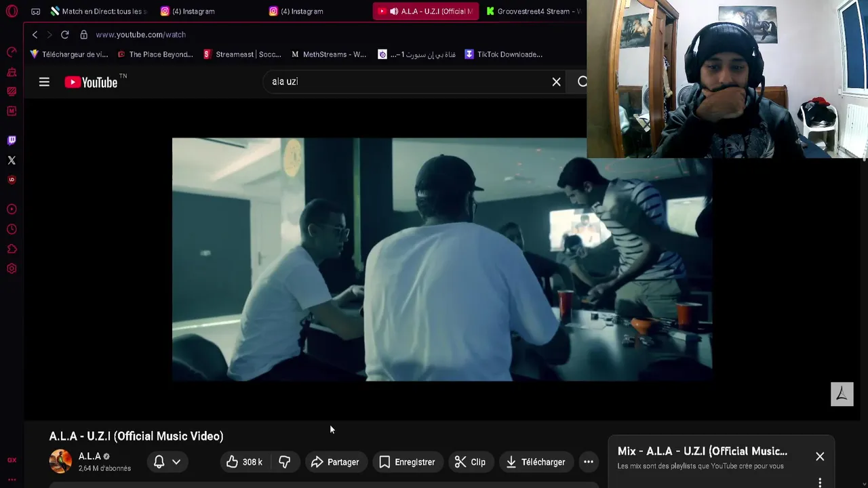Click Partager share button
Viewport: 868px width, 488px height.
click(x=335, y=462)
